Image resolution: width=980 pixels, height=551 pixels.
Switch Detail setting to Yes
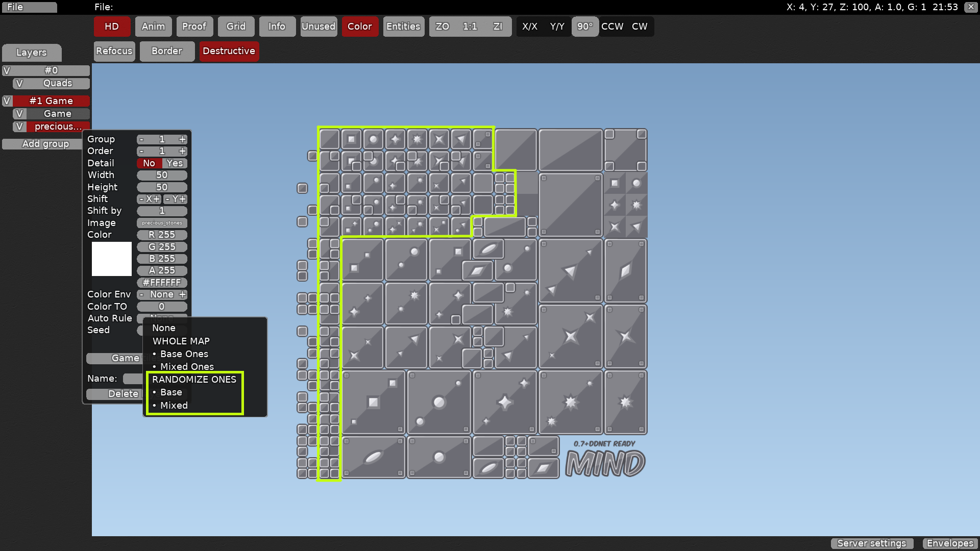[x=175, y=163]
